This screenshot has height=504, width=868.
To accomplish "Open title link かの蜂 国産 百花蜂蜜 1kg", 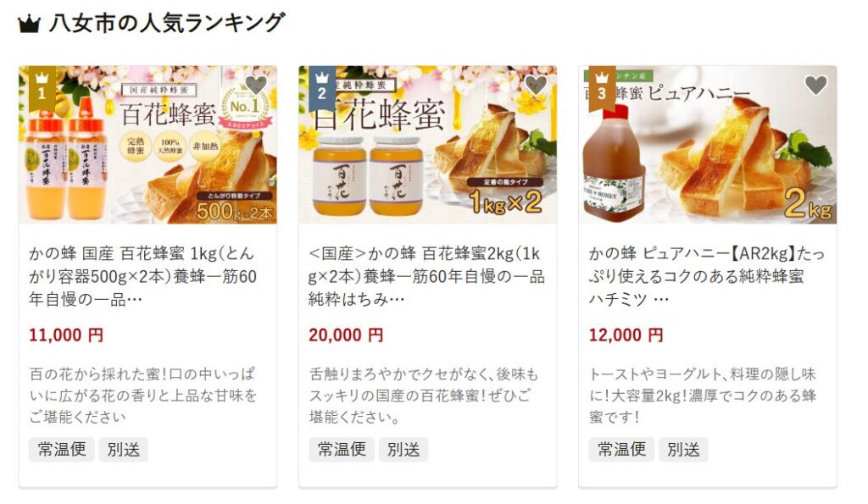I will [142, 276].
